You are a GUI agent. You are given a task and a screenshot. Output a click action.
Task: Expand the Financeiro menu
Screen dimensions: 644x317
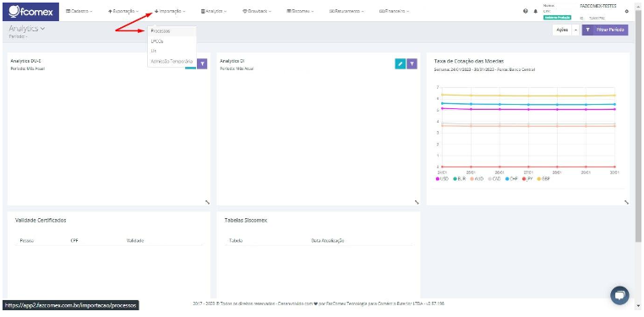coord(394,12)
